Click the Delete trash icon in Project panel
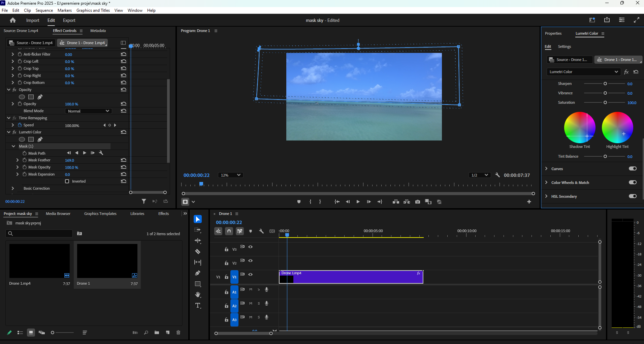644x344 pixels. coord(178,333)
